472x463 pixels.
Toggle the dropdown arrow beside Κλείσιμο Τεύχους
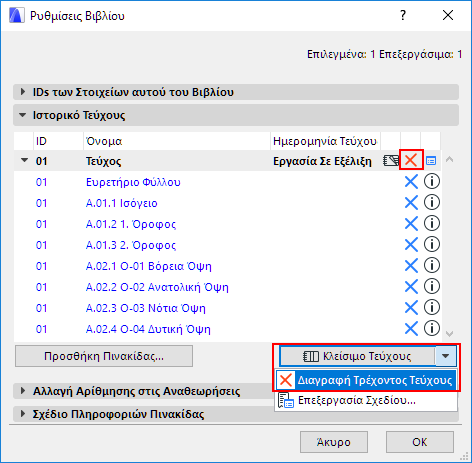point(446,356)
